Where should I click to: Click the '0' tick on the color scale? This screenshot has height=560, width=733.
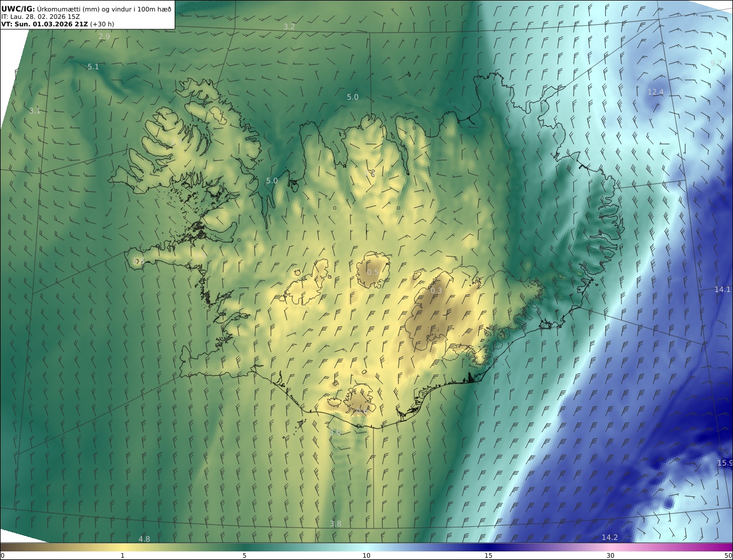click(2, 555)
